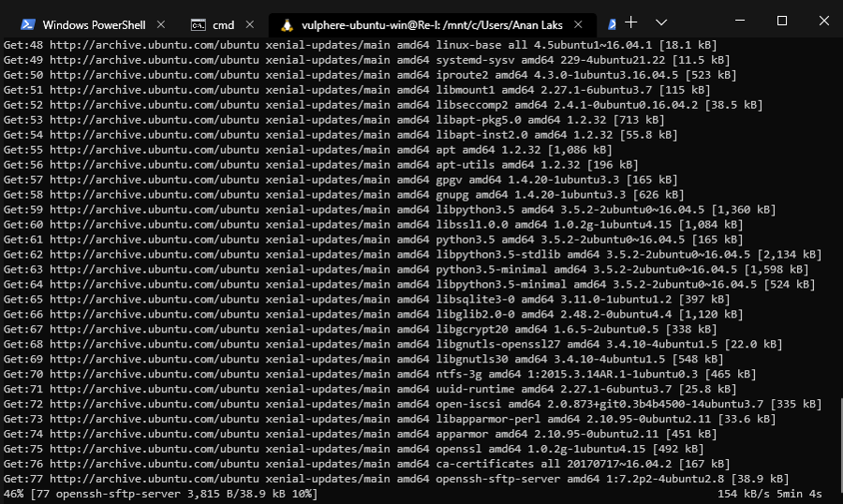Click the Get:55 apt 1.2.32 line
The height and width of the screenshot is (504, 843).
click(307, 150)
